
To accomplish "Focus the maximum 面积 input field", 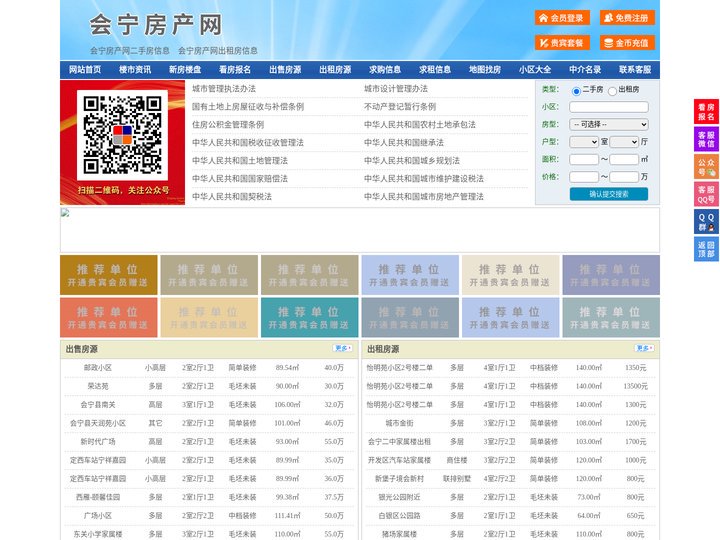I will pyautogui.click(x=624, y=159).
